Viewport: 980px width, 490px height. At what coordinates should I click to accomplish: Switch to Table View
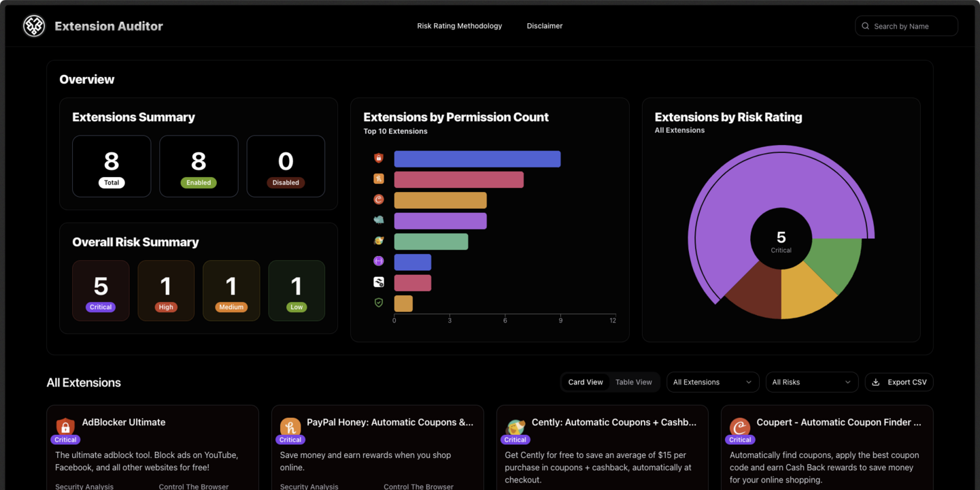point(634,382)
